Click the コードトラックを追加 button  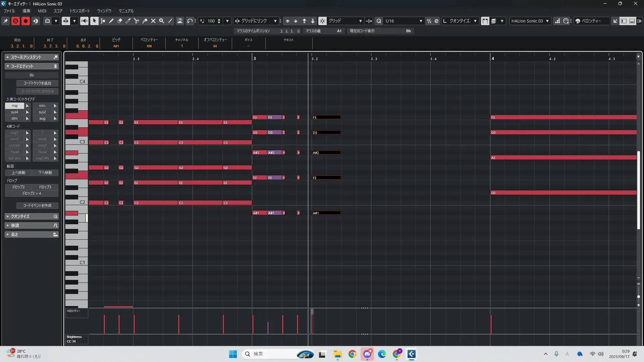pos(37,83)
